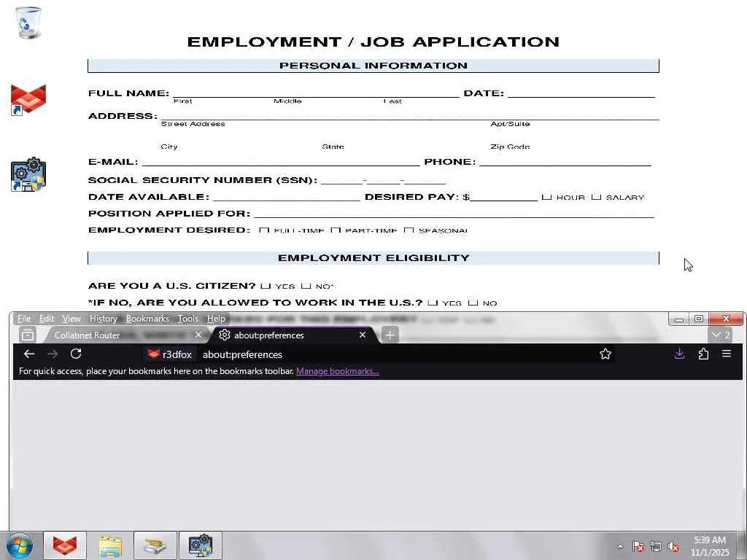Viewport: 747px width, 560px height.
Task: Open the Help menu
Action: click(x=216, y=319)
